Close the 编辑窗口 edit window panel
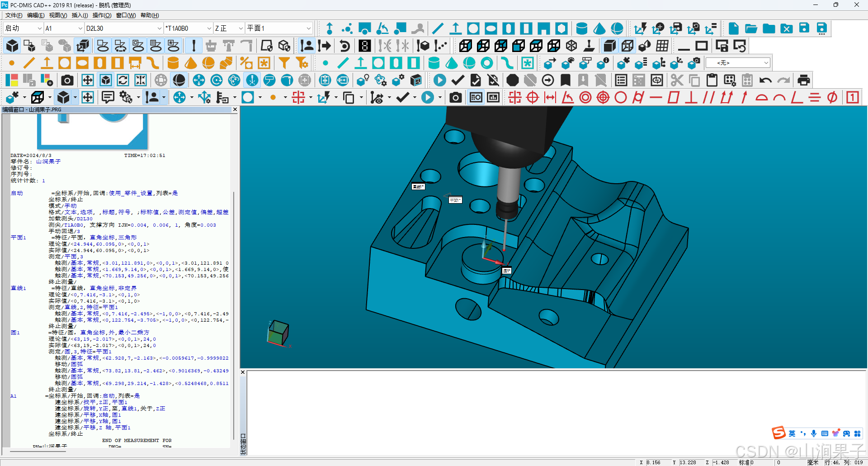868x466 pixels. 235,109
